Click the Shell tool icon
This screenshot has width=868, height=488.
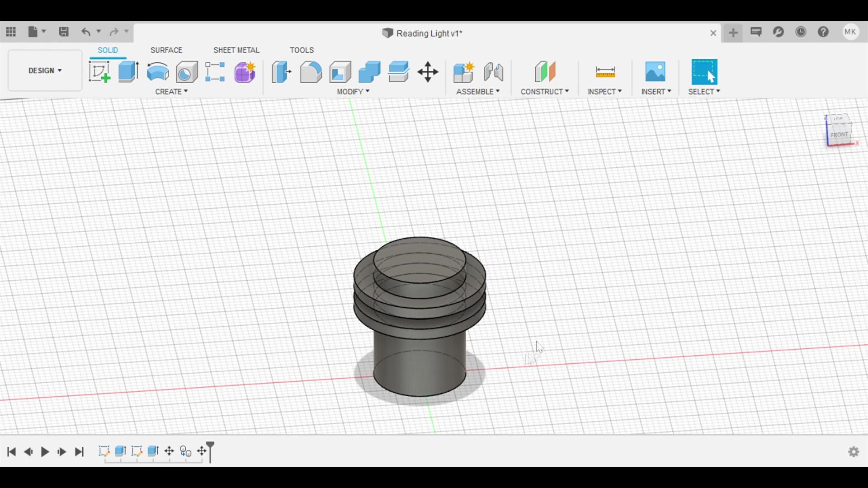pos(340,72)
